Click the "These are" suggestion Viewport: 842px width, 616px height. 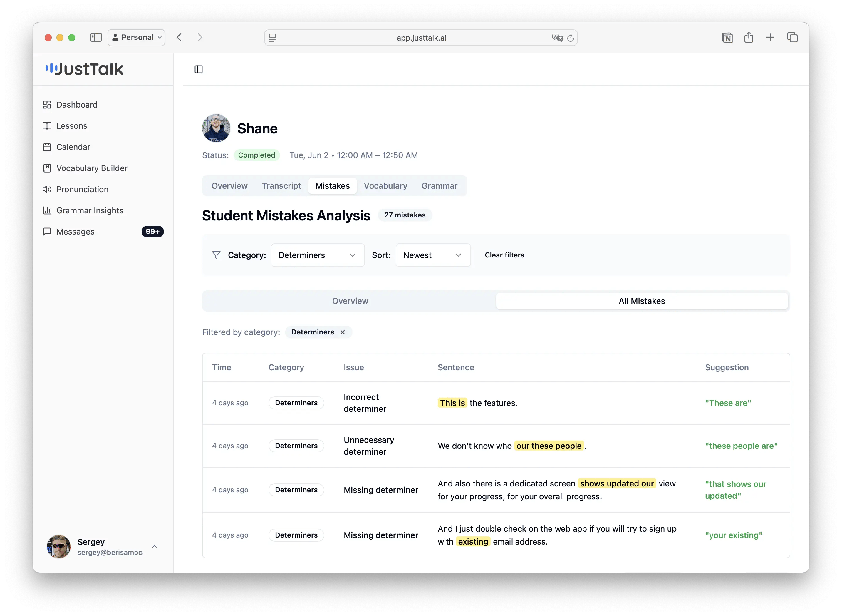click(x=728, y=403)
